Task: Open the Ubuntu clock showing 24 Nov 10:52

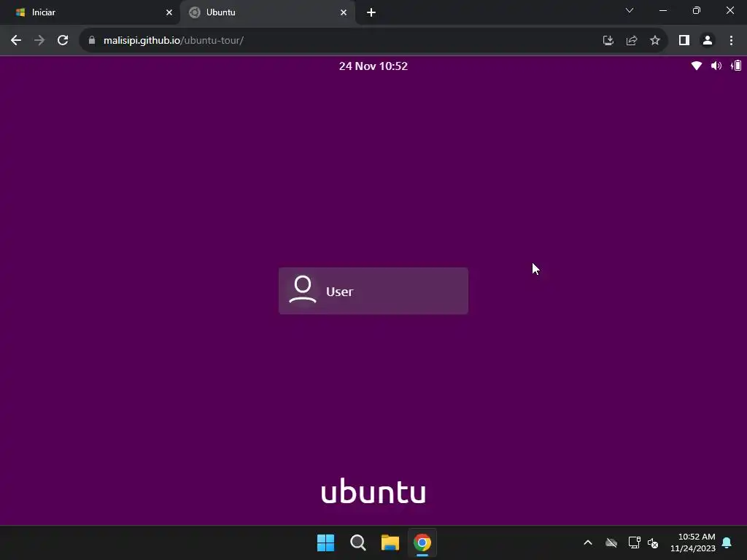Action: [x=373, y=66]
